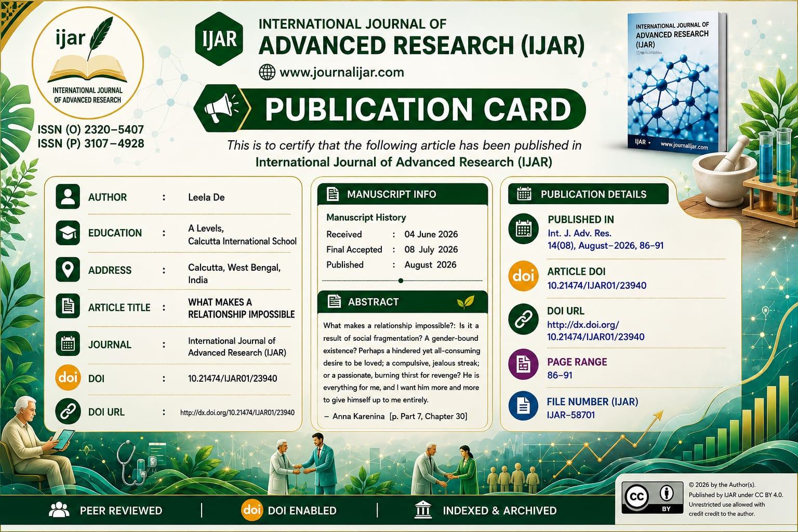Click the people icon beside Peer Reviewed
Image resolution: width=798 pixels, height=532 pixels.
[x=59, y=510]
